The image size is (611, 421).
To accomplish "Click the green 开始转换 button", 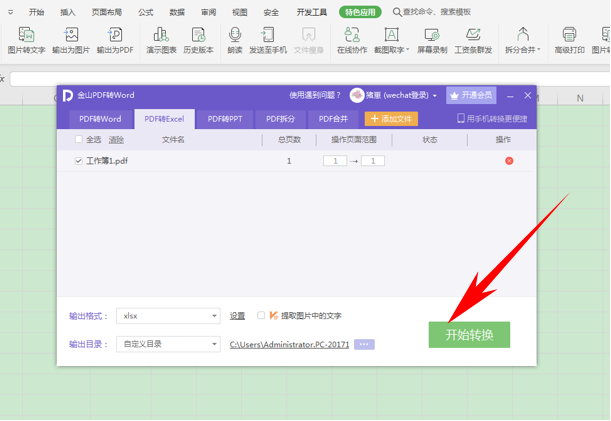I will click(469, 334).
